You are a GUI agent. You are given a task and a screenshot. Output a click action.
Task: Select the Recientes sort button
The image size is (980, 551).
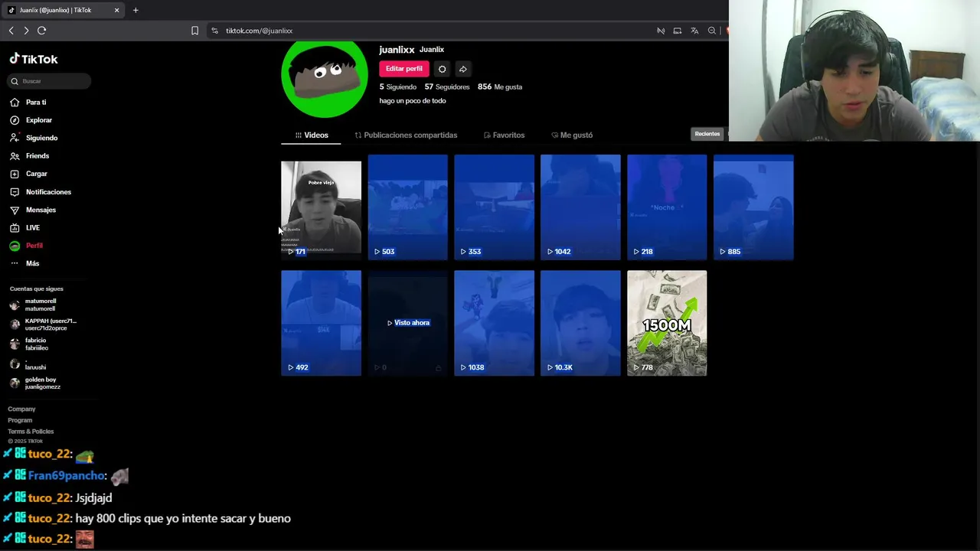(707, 134)
